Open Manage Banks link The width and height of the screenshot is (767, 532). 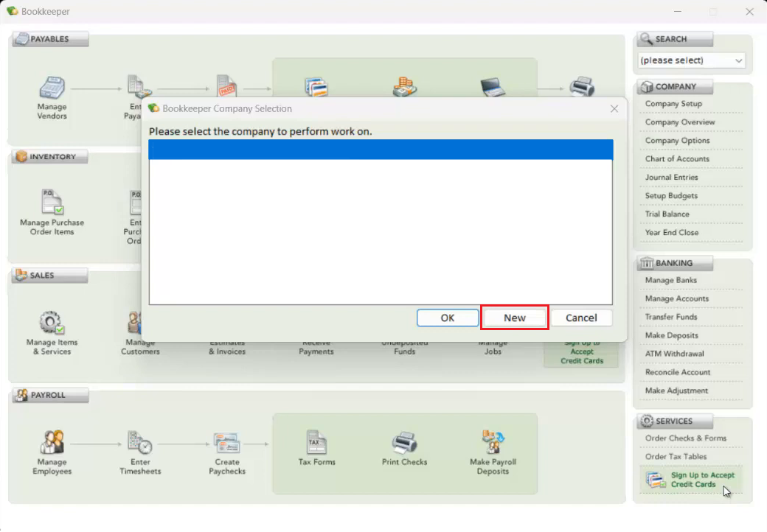point(670,281)
